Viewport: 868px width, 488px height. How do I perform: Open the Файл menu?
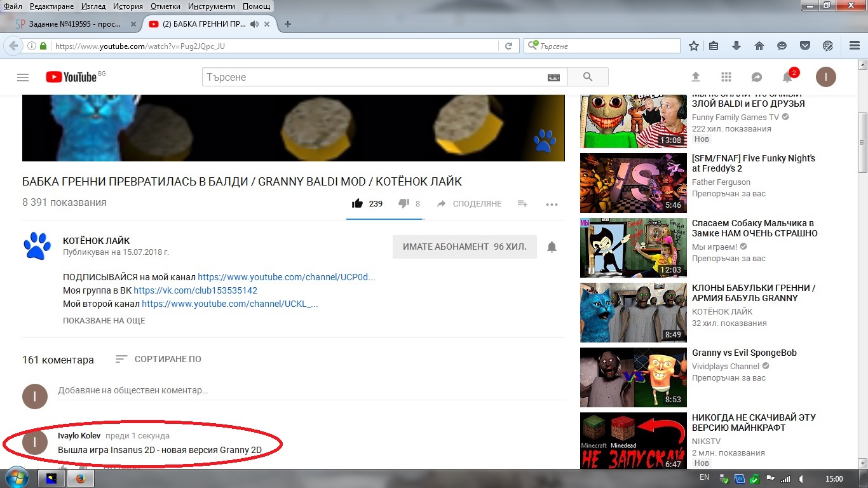pos(12,6)
